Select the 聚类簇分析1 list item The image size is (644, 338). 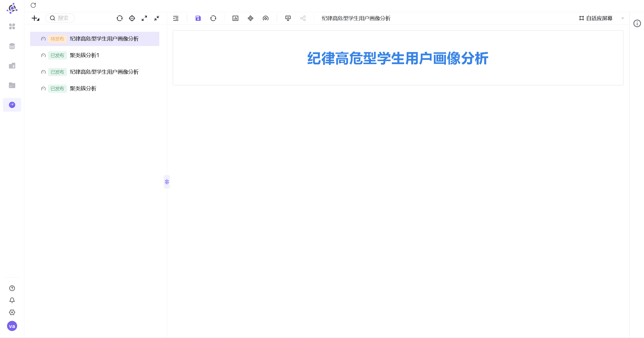[95, 55]
